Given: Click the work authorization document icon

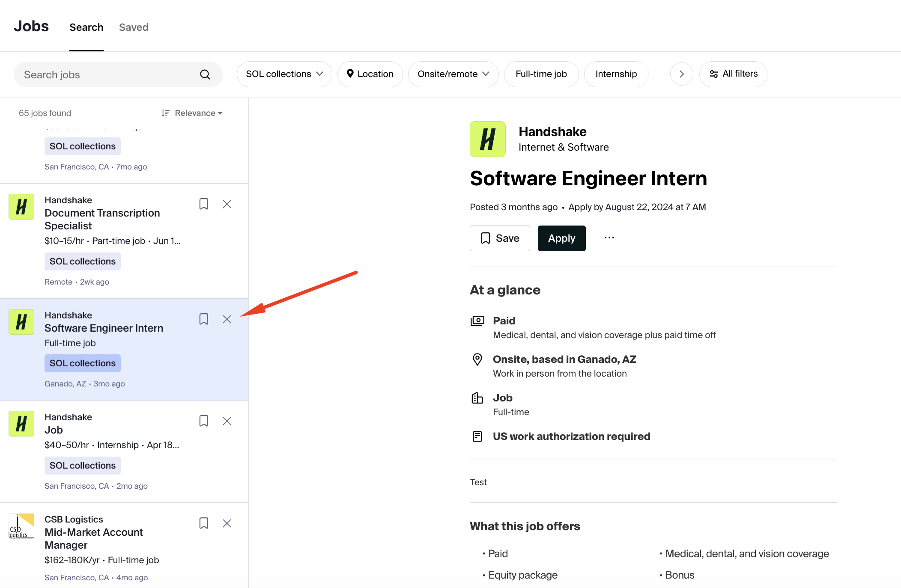Looking at the screenshot, I should pyautogui.click(x=477, y=436).
